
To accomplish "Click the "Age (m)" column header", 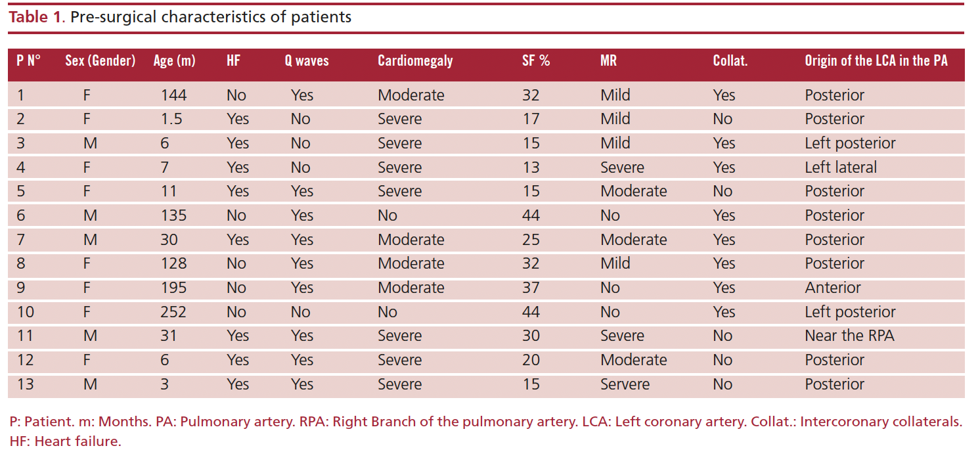I will (x=174, y=61).
